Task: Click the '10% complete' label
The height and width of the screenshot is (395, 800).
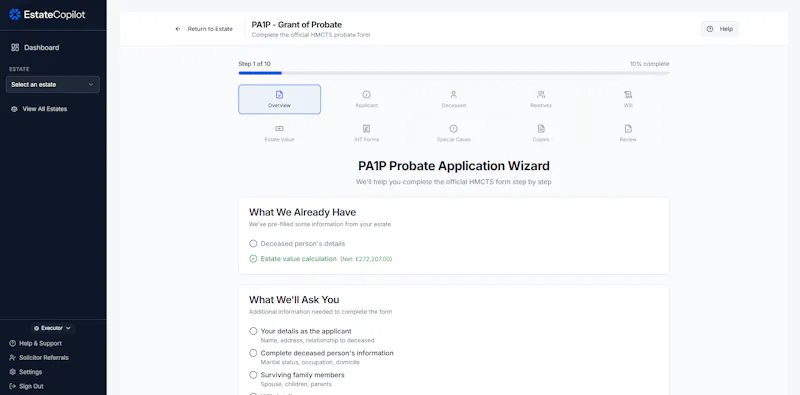Action: point(649,64)
